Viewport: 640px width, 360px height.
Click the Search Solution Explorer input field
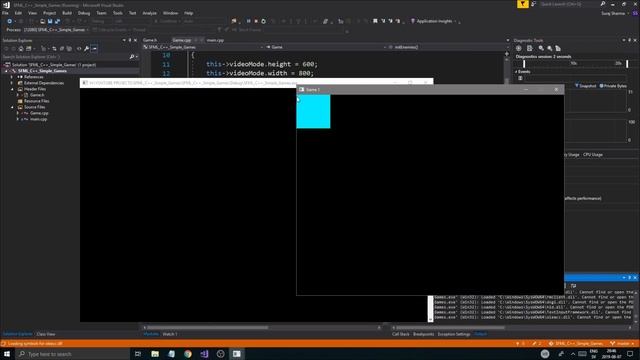pos(65,57)
